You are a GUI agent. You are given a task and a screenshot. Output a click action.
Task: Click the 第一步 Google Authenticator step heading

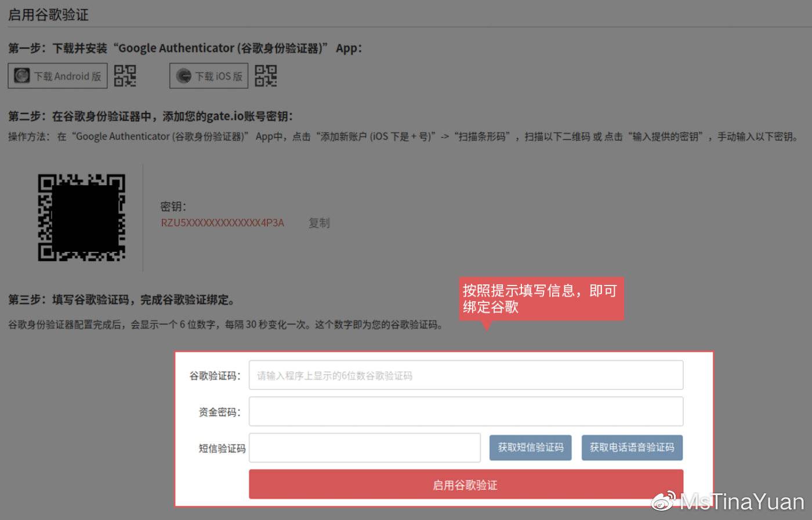pos(185,48)
